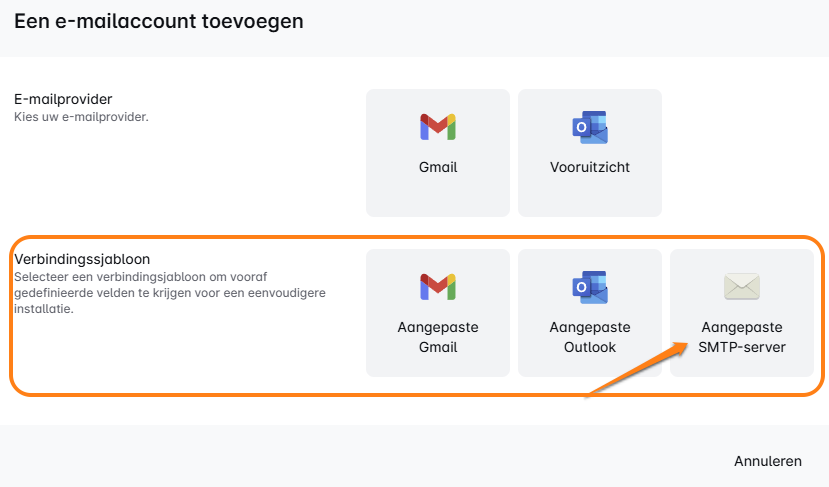
Task: Click the Outlook logo in the Vooruitzicht tile
Action: (590, 127)
